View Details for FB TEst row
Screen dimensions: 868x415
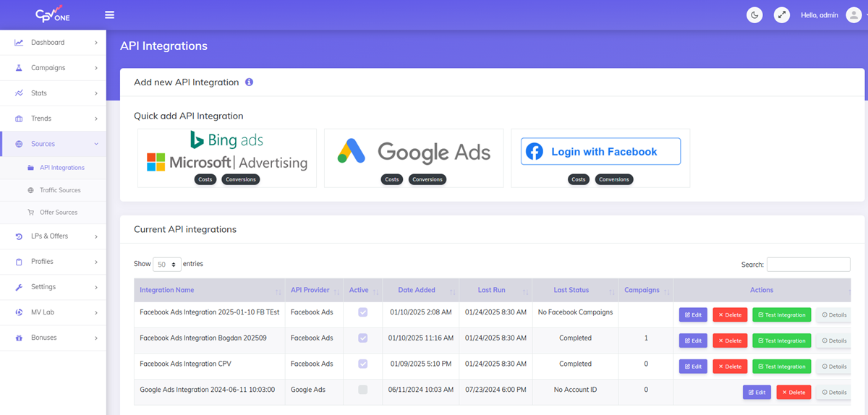pos(834,315)
